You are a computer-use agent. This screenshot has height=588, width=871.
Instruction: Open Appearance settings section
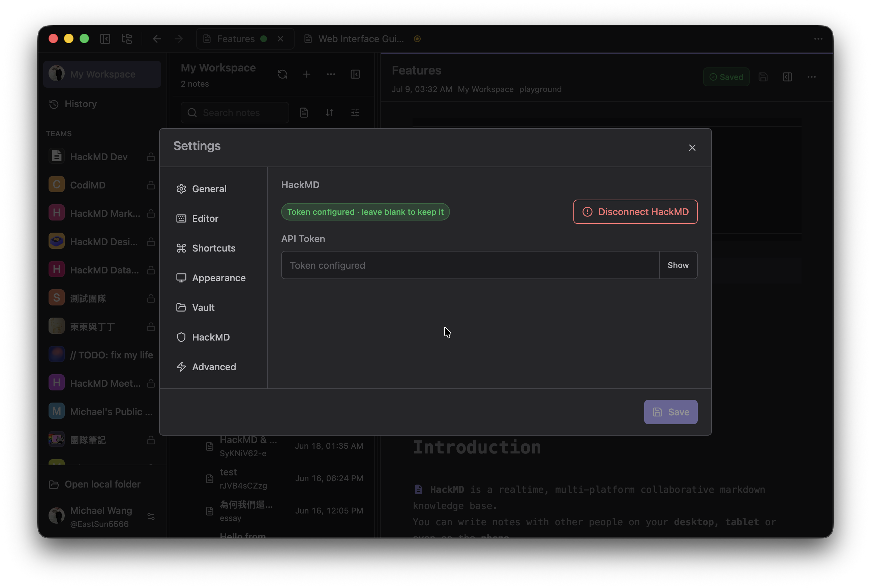point(213,278)
